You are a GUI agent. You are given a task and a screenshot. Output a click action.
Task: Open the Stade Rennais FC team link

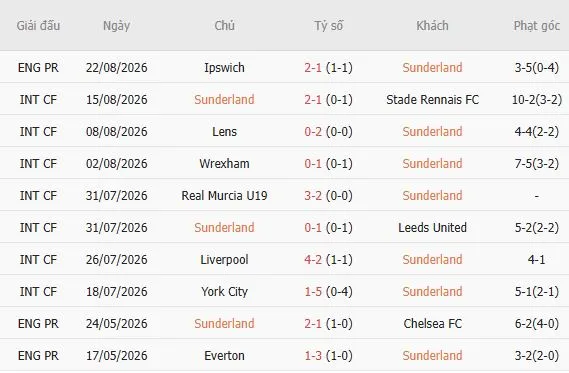(433, 100)
